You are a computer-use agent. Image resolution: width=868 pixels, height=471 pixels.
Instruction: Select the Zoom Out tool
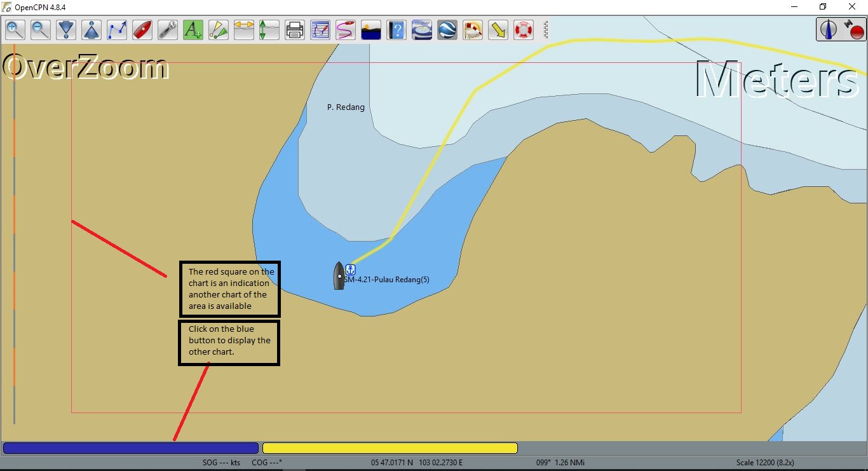pos(40,29)
